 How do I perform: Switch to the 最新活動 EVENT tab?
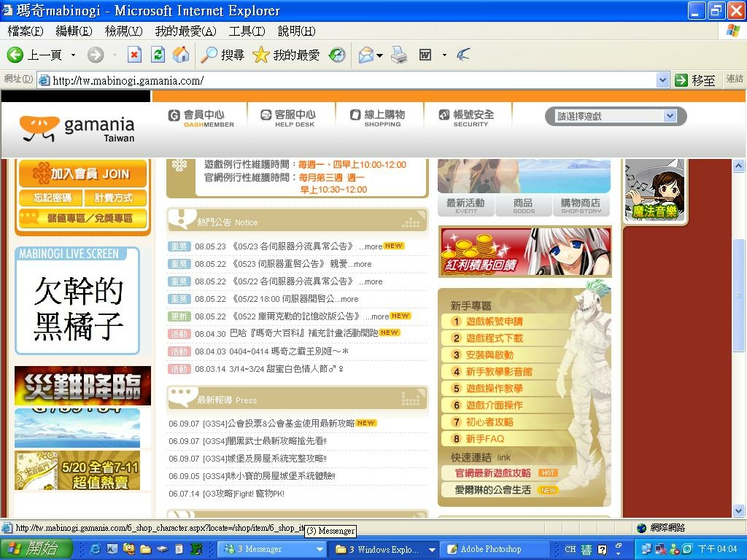click(x=466, y=206)
